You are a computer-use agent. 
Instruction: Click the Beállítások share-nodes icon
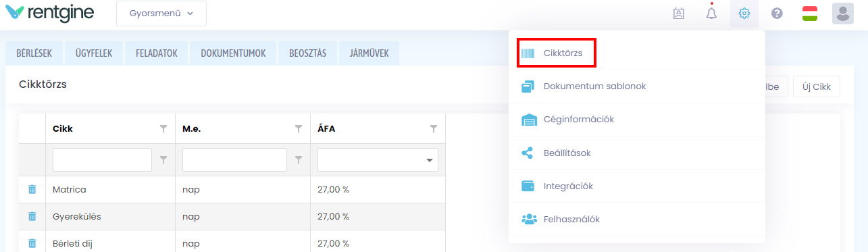(528, 153)
